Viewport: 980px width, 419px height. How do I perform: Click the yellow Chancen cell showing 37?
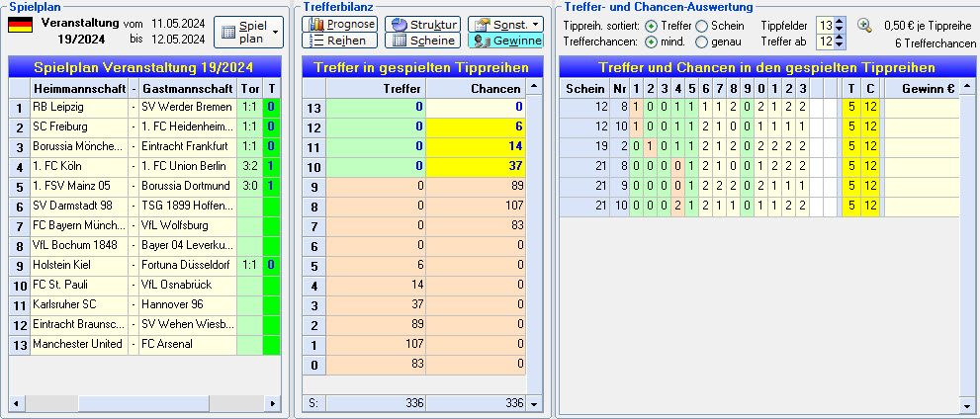point(476,166)
